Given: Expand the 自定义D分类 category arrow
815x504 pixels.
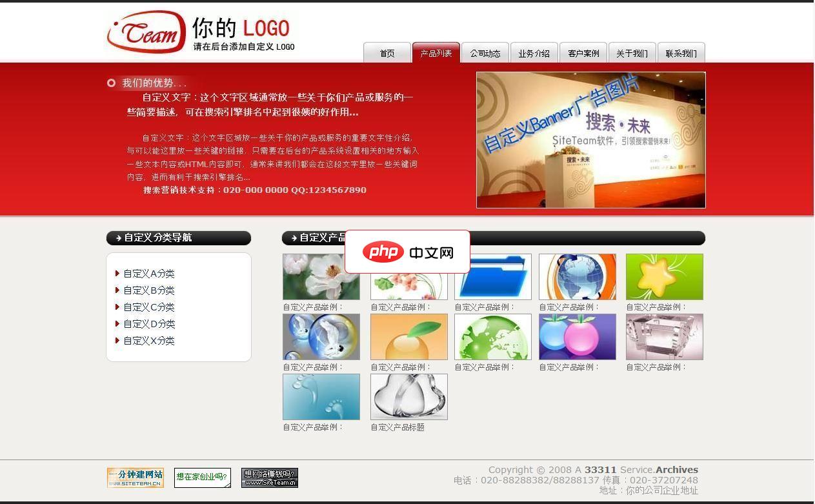Looking at the screenshot, I should coord(117,324).
